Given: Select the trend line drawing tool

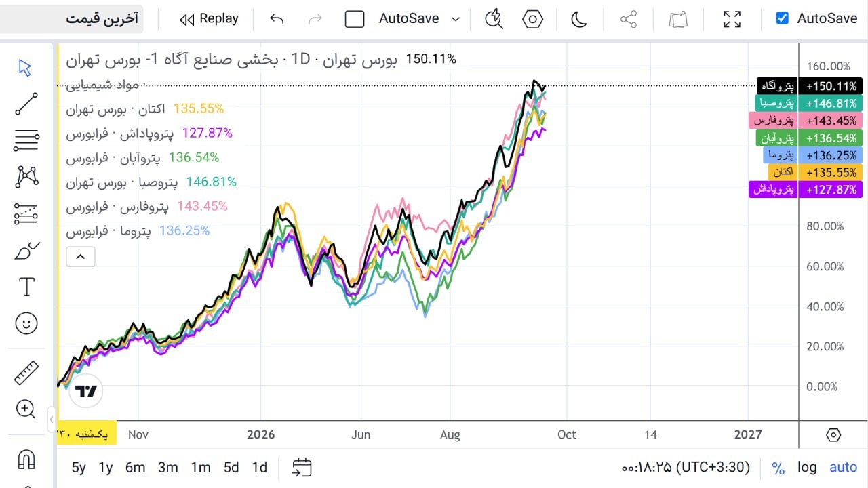Looking at the screenshot, I should pyautogui.click(x=26, y=104).
